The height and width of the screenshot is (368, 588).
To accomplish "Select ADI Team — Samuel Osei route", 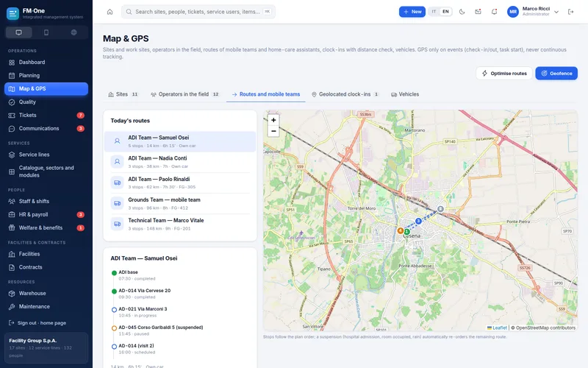I will [180, 141].
